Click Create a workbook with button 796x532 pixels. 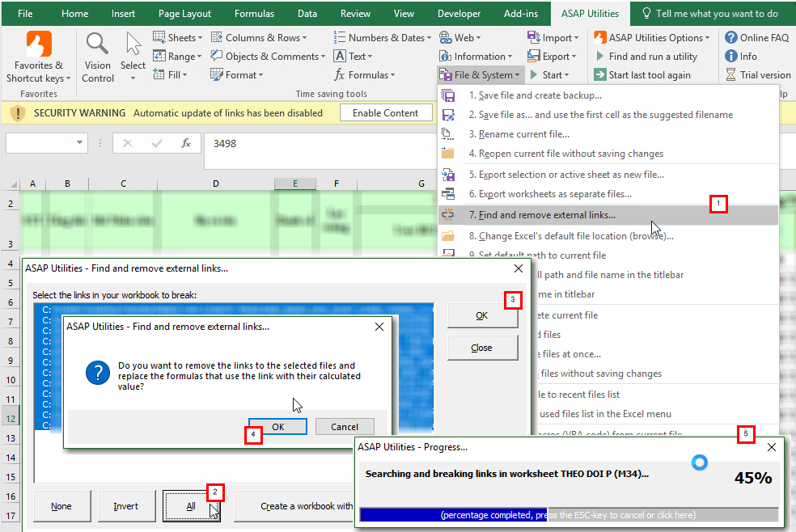(x=294, y=506)
